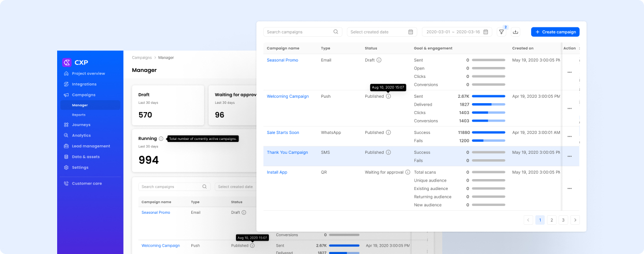Click Sale Starts Soon Fails progress bar
The width and height of the screenshot is (644, 254).
click(x=488, y=141)
